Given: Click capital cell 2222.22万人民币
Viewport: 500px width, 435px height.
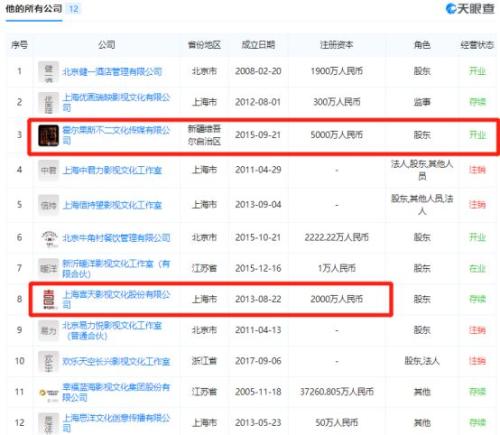Looking at the screenshot, I should tap(337, 238).
